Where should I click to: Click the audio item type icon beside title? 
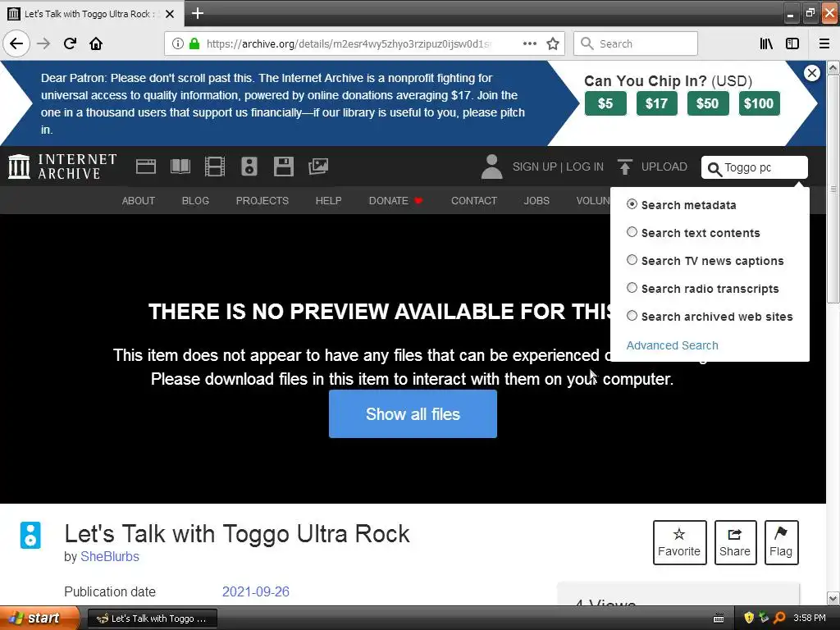[30, 535]
